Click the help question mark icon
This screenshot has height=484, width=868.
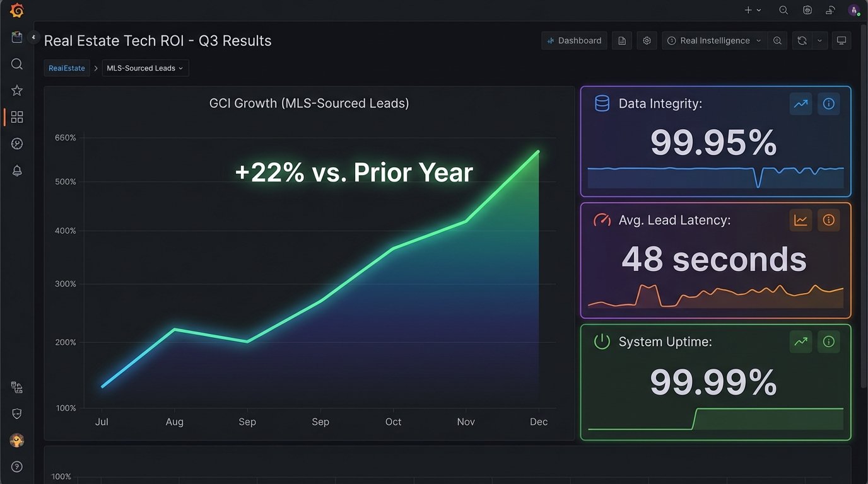pos(17,467)
